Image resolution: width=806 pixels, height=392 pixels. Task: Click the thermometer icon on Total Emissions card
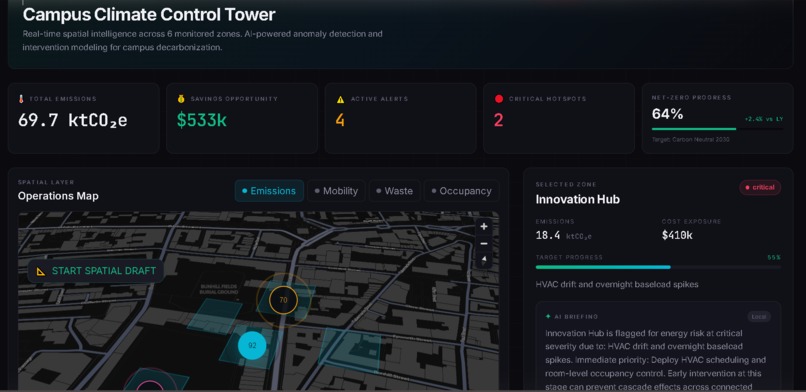(x=21, y=99)
